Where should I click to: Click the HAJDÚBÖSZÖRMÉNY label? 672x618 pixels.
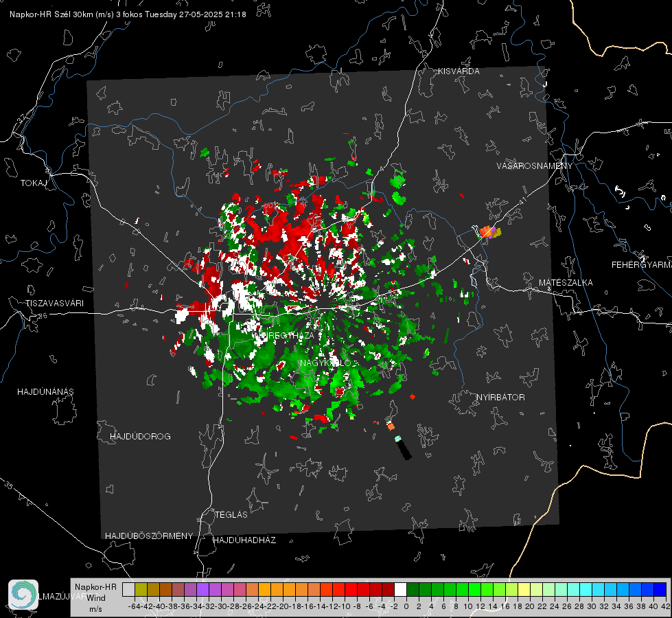coord(149,536)
